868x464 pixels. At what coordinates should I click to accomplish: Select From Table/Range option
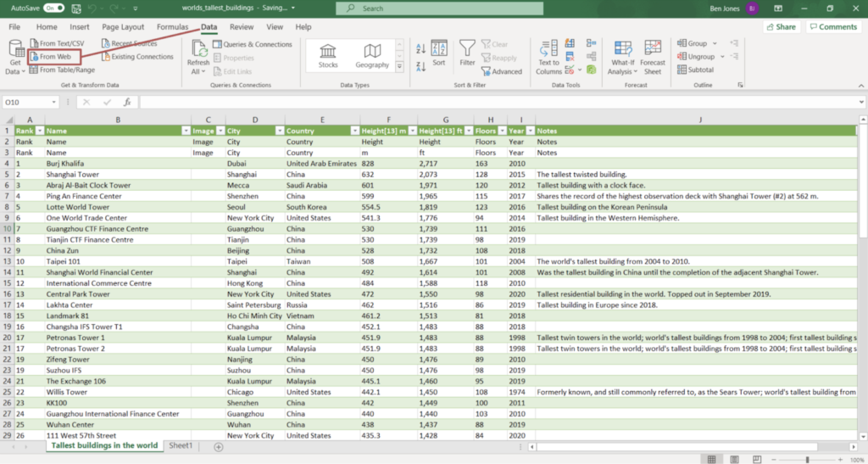62,70
